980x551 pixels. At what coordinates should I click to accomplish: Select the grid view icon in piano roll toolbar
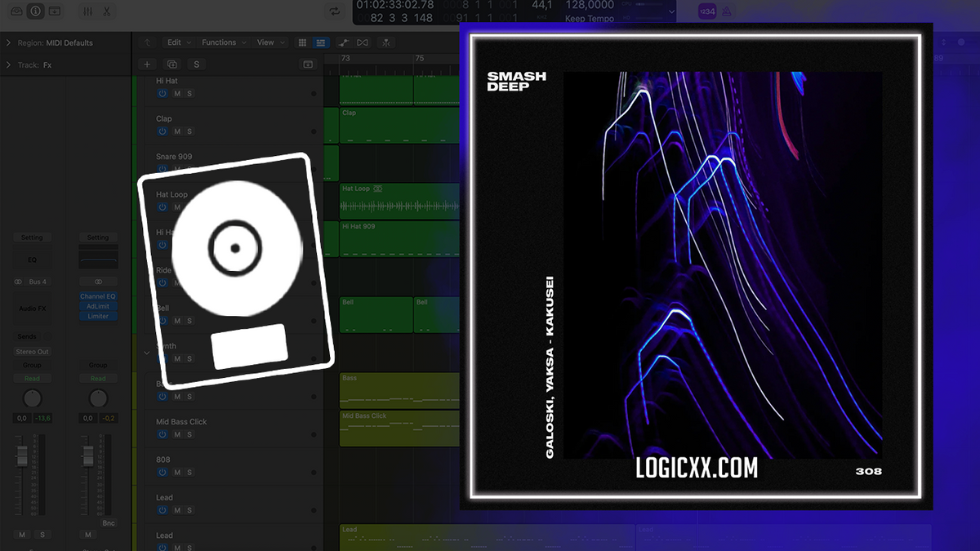(x=303, y=42)
